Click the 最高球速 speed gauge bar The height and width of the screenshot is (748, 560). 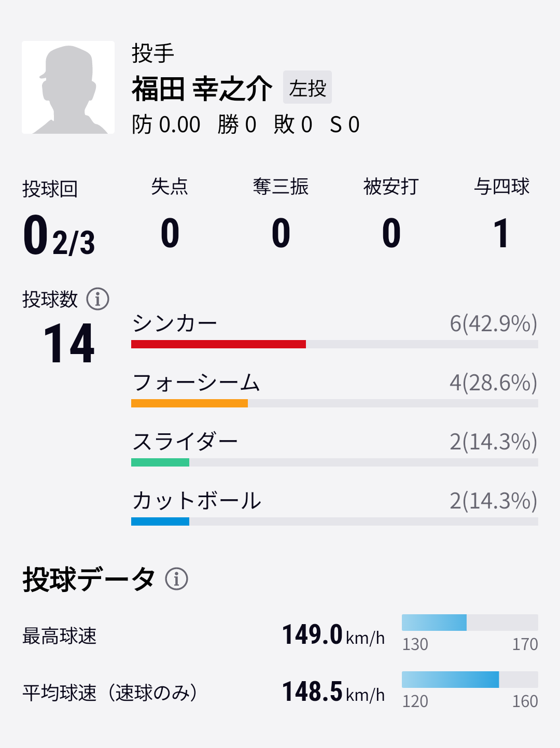469,623
